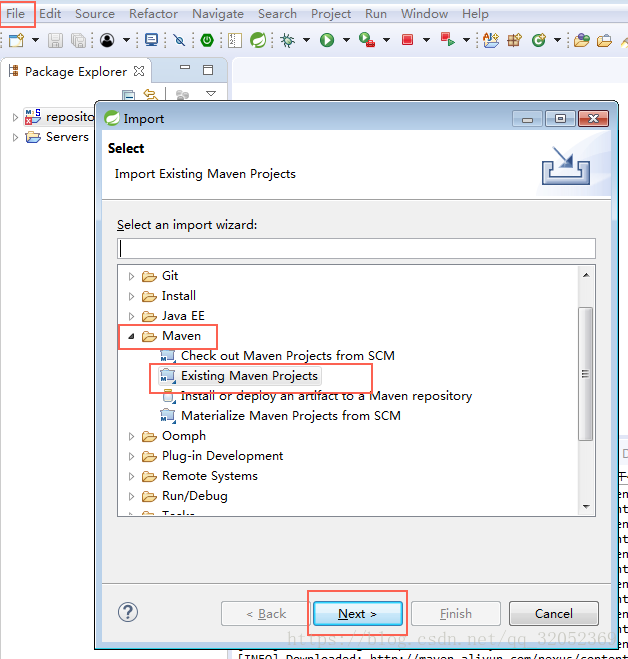
Task: Expand the Plug-in Development folder
Action: pos(131,456)
